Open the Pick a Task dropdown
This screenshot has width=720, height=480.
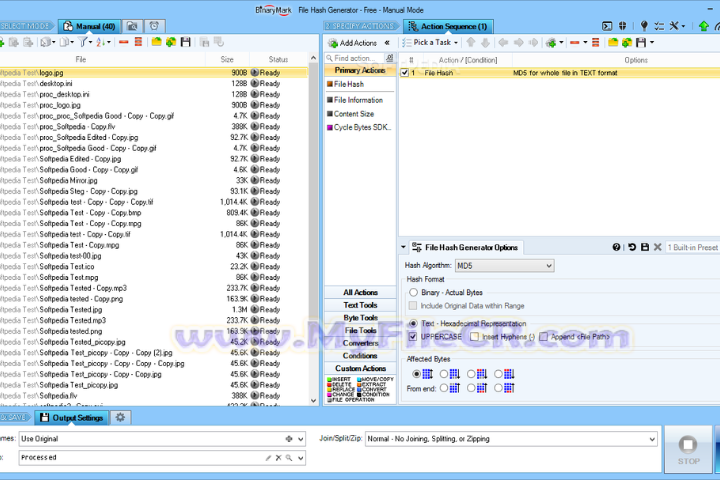(x=430, y=43)
